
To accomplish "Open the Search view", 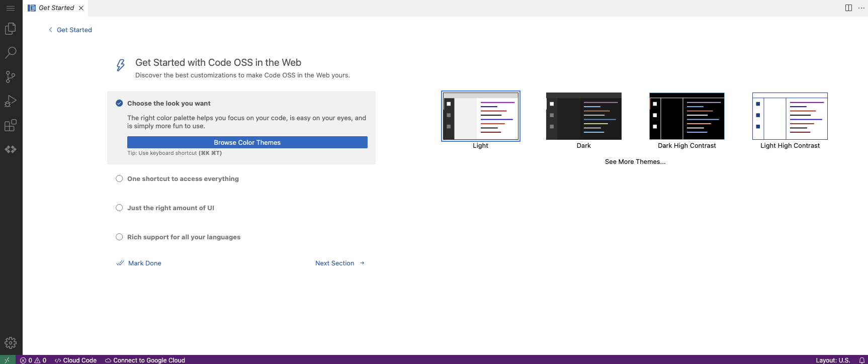I will point(11,52).
